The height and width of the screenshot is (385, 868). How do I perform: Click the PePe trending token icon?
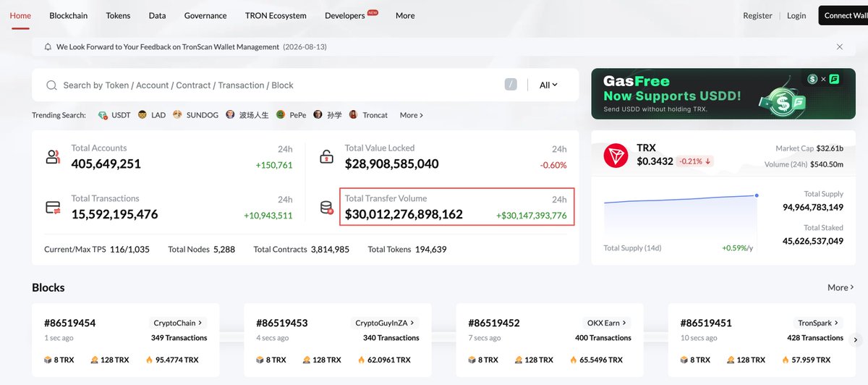pos(281,115)
